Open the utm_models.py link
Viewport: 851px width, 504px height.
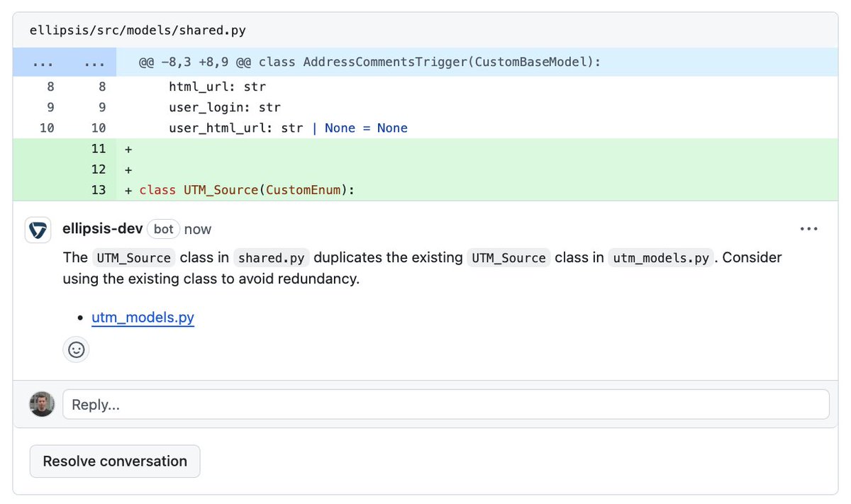tap(142, 317)
